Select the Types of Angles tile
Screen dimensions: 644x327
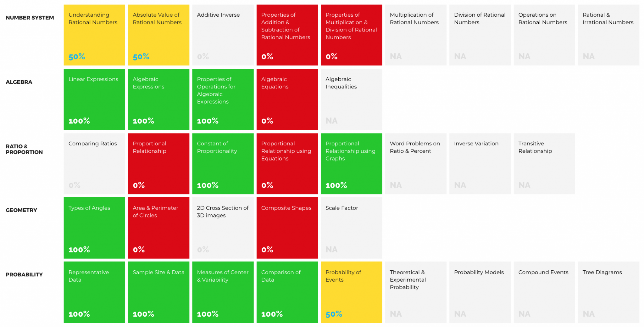click(x=94, y=228)
